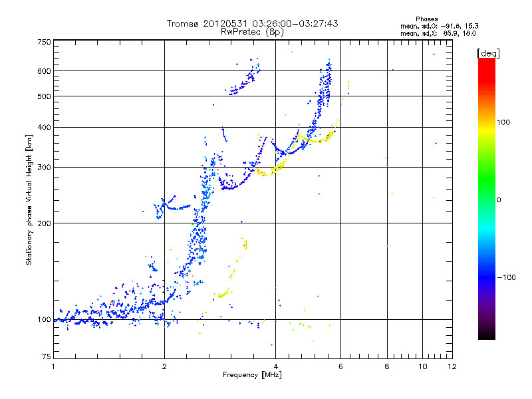
Task: Click the "[deg]" colorbar unit label
Action: point(488,53)
